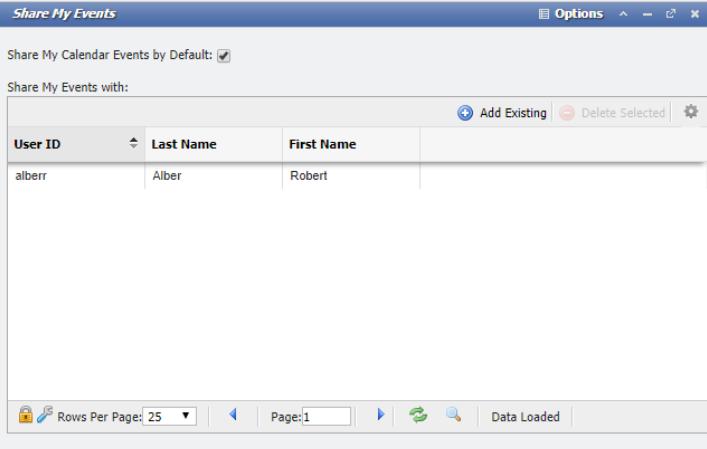Open grid settings with the gear icon
Viewport: 707px width, 449px height.
[690, 112]
